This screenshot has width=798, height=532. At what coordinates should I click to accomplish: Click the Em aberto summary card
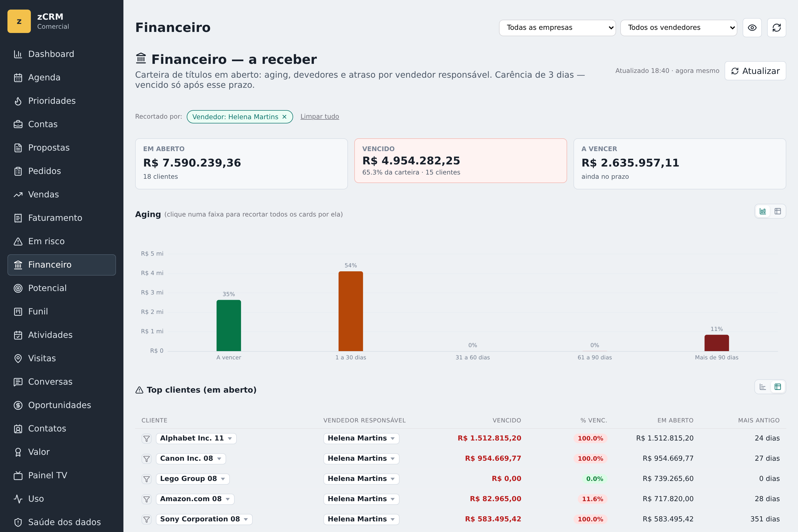tap(241, 164)
